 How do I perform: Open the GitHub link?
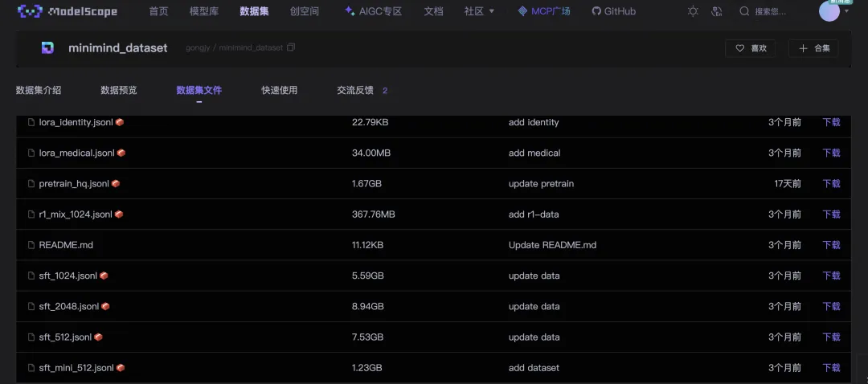pyautogui.click(x=614, y=11)
